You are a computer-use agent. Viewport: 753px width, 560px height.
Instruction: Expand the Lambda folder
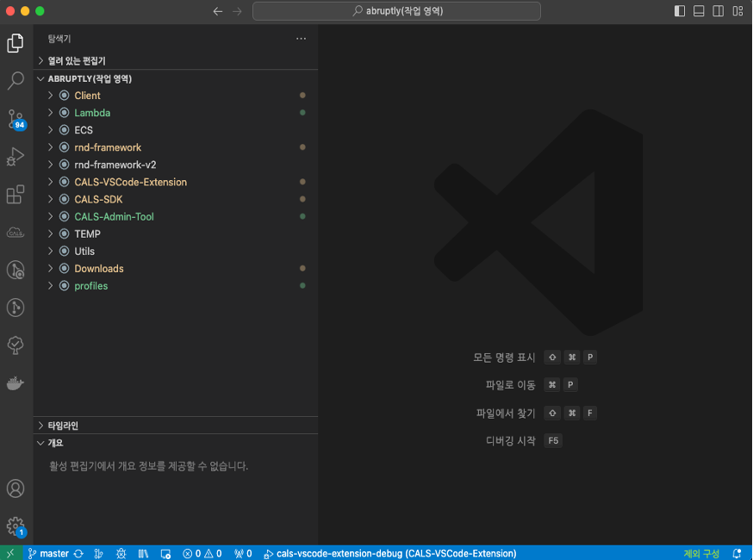tap(51, 112)
